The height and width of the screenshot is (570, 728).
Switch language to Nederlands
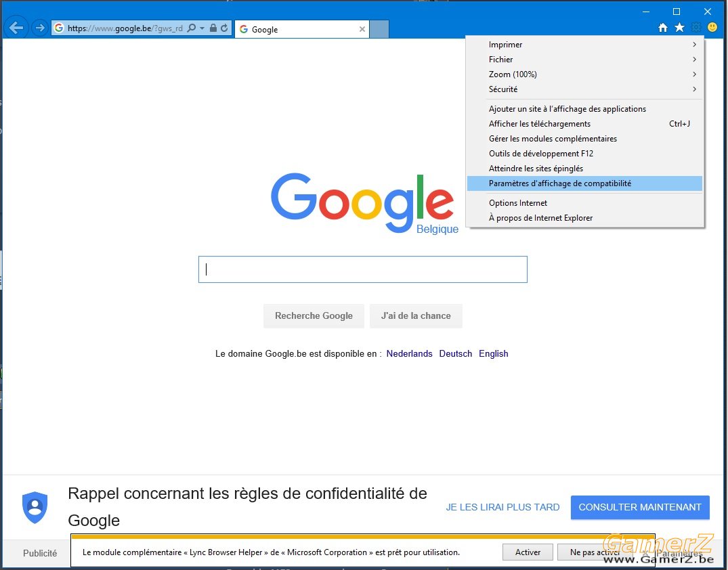(409, 353)
